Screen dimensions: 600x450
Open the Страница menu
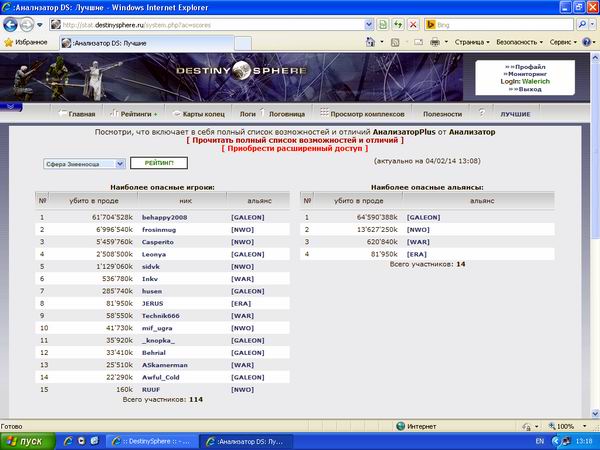pos(472,42)
